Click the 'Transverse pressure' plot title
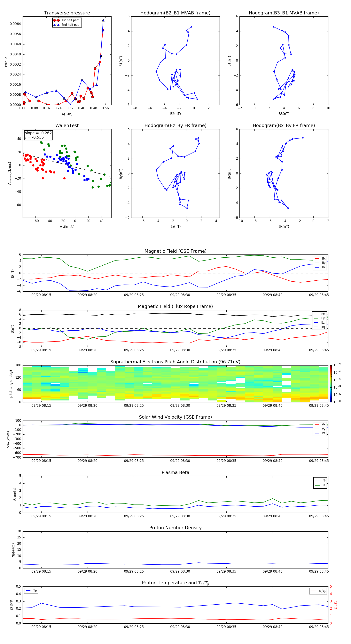This screenshot has width=351, height=644. 67,13
